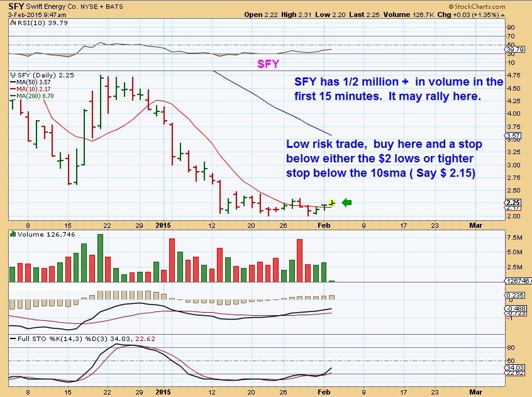
Task: Click the Full STO legend line marker
Action: click(13, 338)
